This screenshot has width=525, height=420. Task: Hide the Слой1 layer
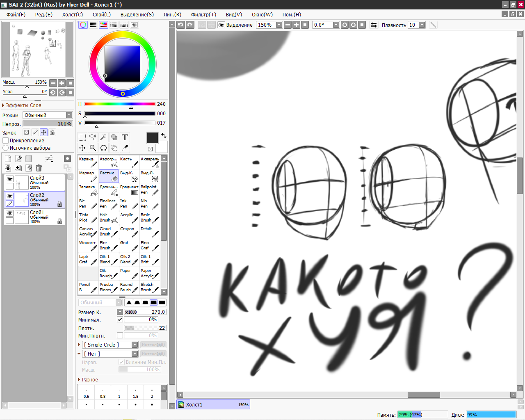tap(9, 213)
